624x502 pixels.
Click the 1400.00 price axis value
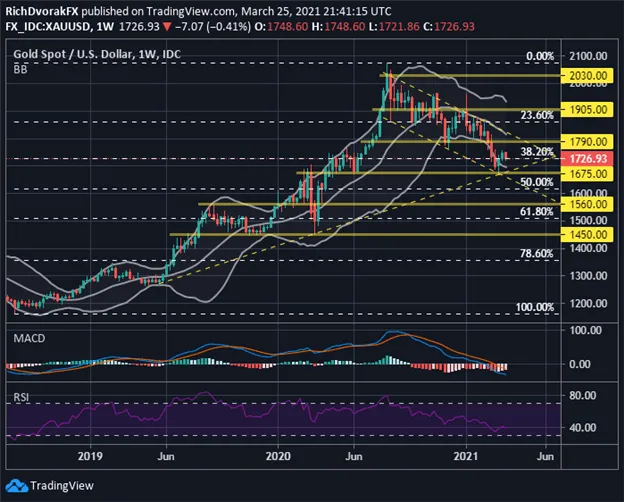[x=588, y=248]
